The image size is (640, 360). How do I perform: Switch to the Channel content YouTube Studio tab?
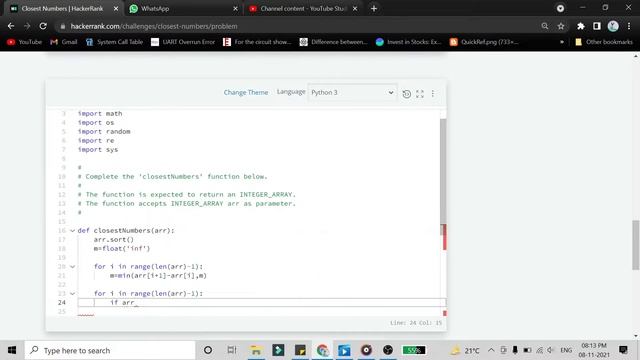click(303, 9)
